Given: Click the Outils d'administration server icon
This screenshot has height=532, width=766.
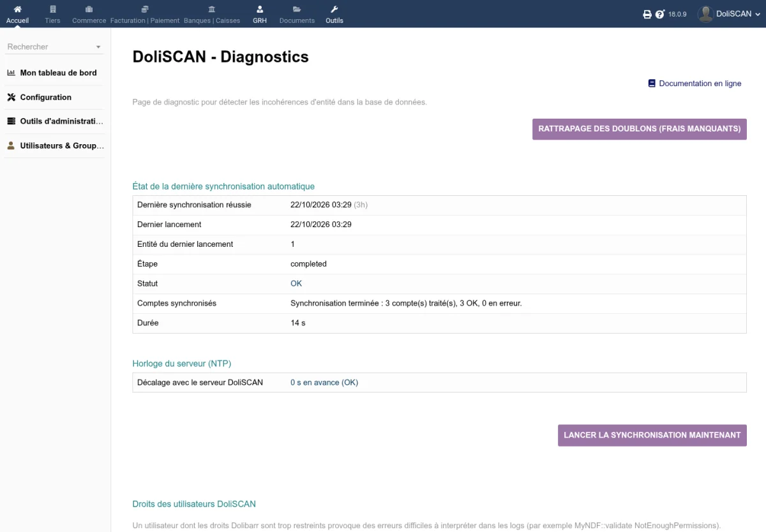Looking at the screenshot, I should point(11,121).
